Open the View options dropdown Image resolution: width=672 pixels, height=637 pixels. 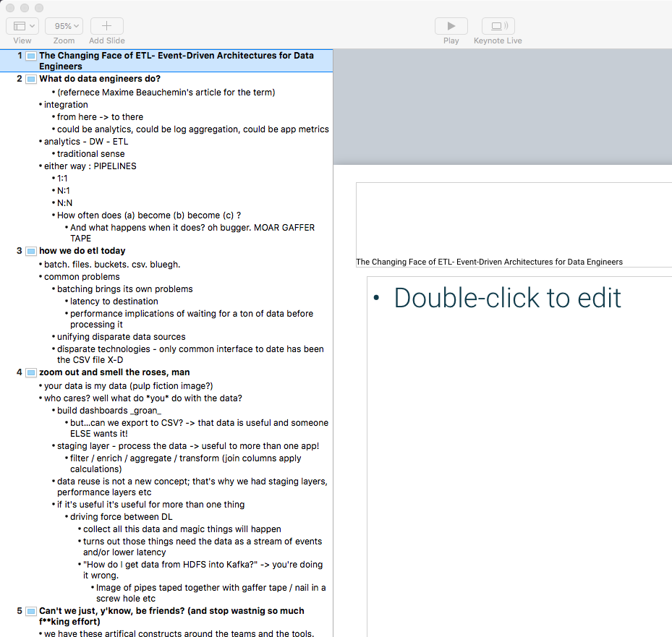tap(22, 26)
